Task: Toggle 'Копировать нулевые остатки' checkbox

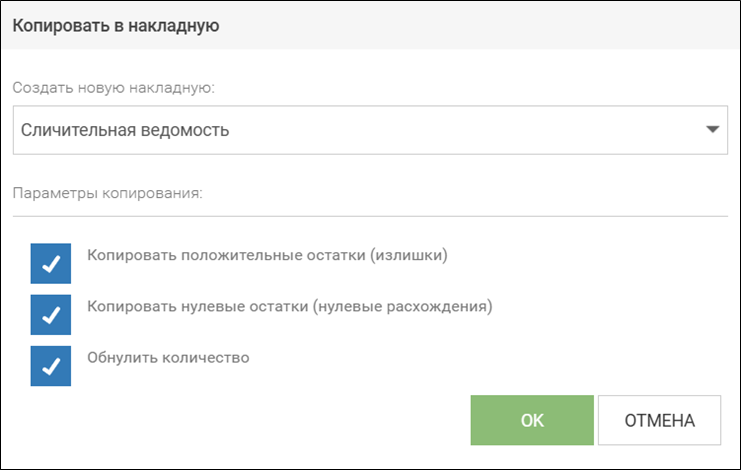Action: (51, 315)
